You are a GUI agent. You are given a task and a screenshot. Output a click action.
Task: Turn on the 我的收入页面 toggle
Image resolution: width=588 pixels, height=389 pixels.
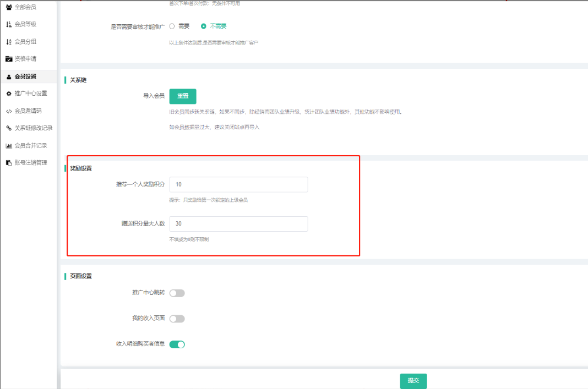click(x=177, y=319)
